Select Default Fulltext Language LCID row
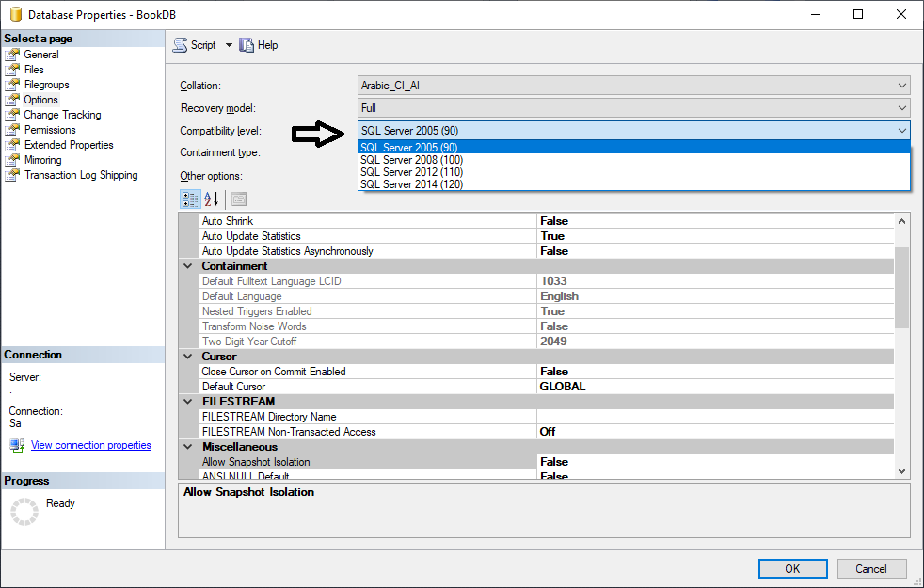Image resolution: width=924 pixels, height=588 pixels. (547, 281)
